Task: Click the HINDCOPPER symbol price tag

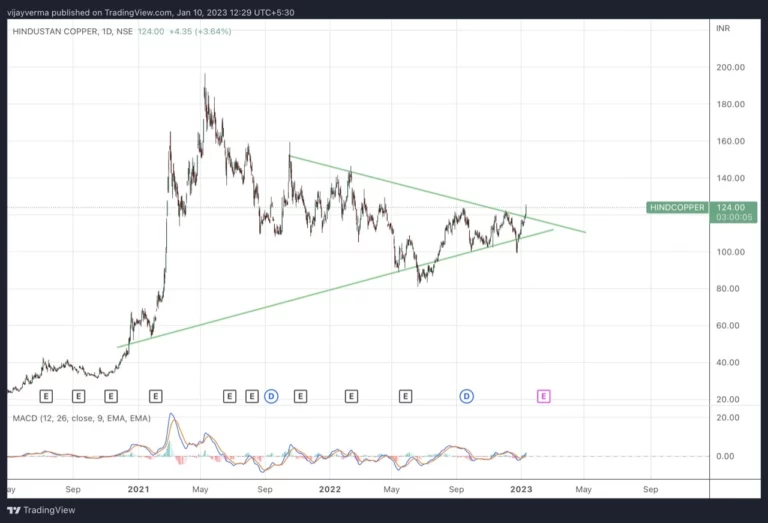Action: (677, 208)
